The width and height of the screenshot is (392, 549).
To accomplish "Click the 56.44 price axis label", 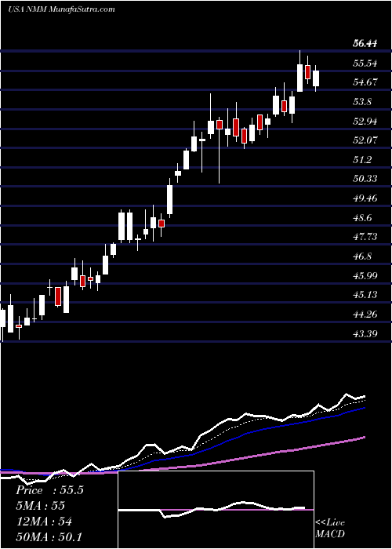I will [365, 44].
